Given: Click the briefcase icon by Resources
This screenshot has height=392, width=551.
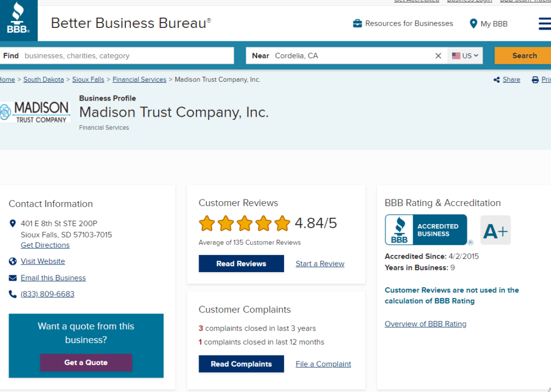Looking at the screenshot, I should (x=357, y=24).
